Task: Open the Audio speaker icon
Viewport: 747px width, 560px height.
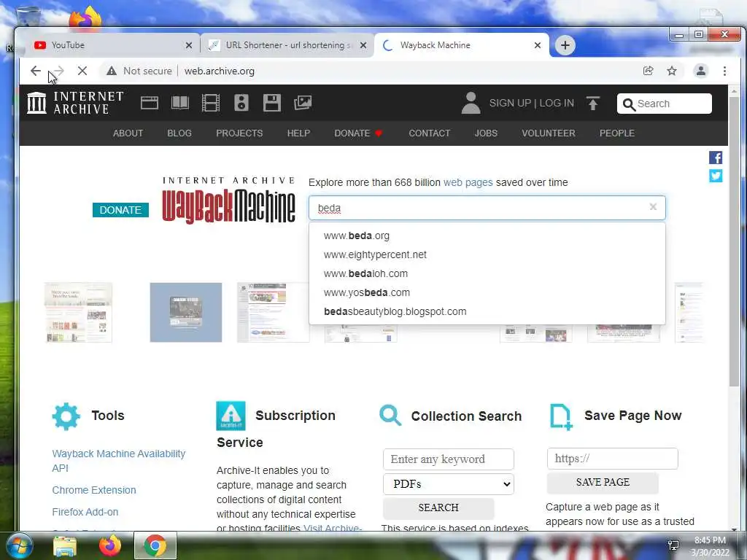Action: click(241, 103)
